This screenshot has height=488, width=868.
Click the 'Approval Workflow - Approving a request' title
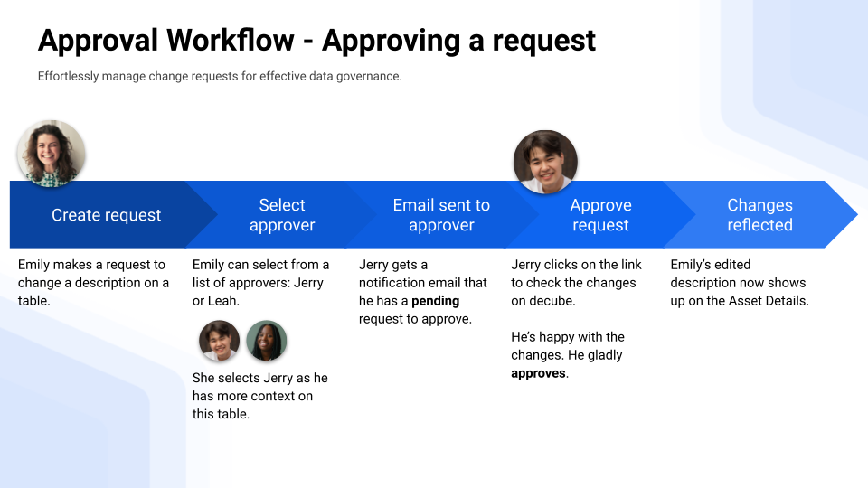pos(316,41)
